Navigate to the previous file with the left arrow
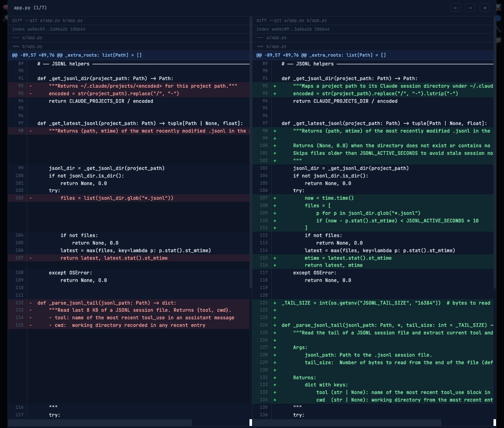The width and height of the screenshot is (504, 428). pyautogui.click(x=455, y=7)
